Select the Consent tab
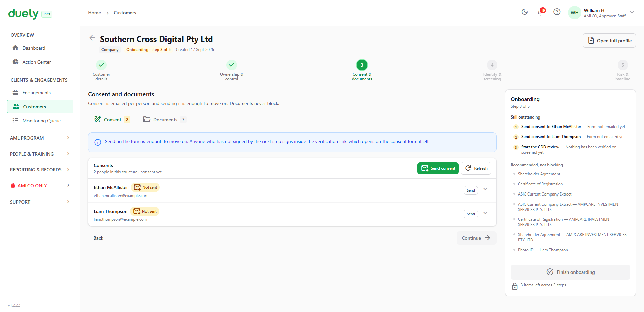 click(x=112, y=120)
